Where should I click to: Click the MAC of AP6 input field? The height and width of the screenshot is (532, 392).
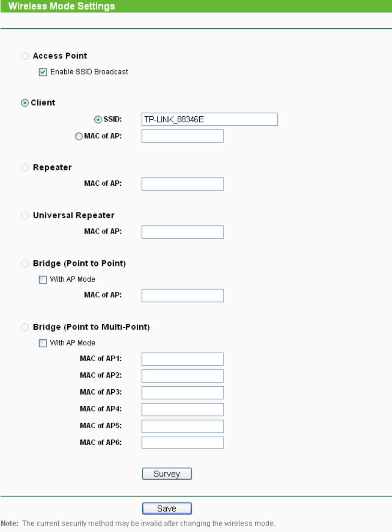click(182, 443)
